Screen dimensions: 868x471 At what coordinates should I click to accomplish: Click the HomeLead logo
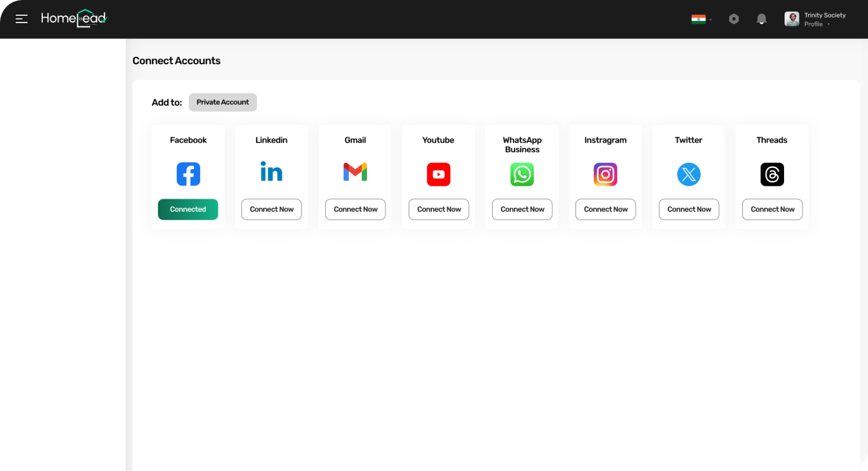[x=74, y=19]
